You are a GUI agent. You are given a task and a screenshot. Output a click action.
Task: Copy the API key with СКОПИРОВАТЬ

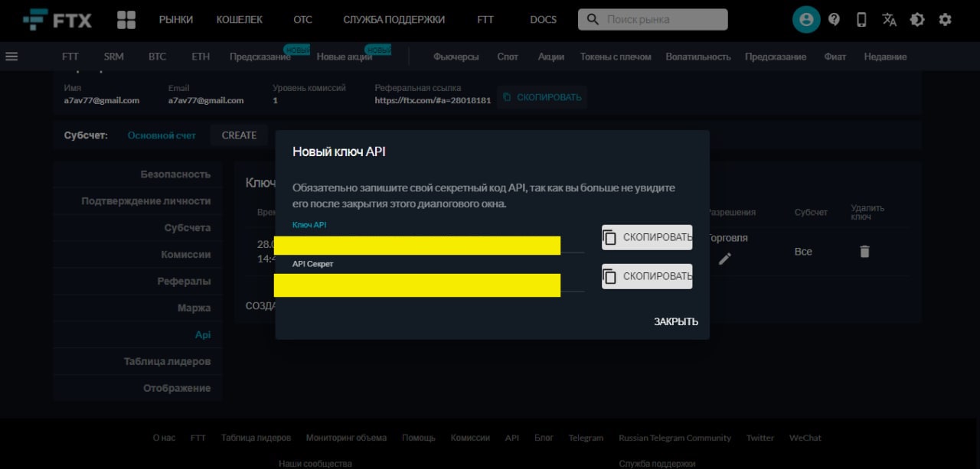click(x=647, y=237)
